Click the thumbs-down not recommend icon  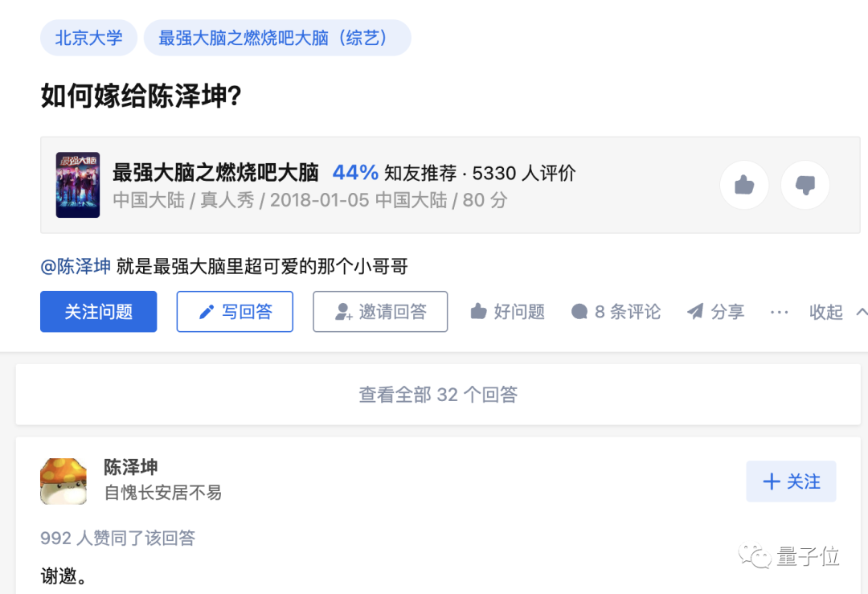(x=805, y=185)
